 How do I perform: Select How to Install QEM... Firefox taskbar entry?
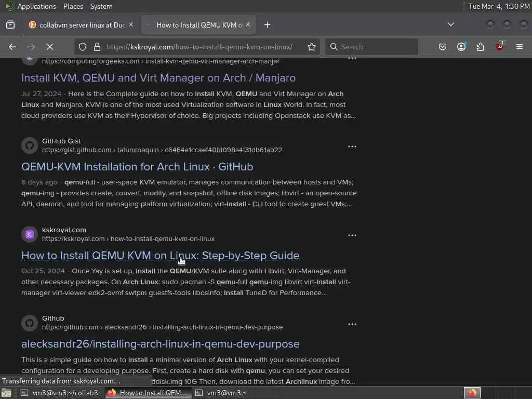(x=148, y=393)
